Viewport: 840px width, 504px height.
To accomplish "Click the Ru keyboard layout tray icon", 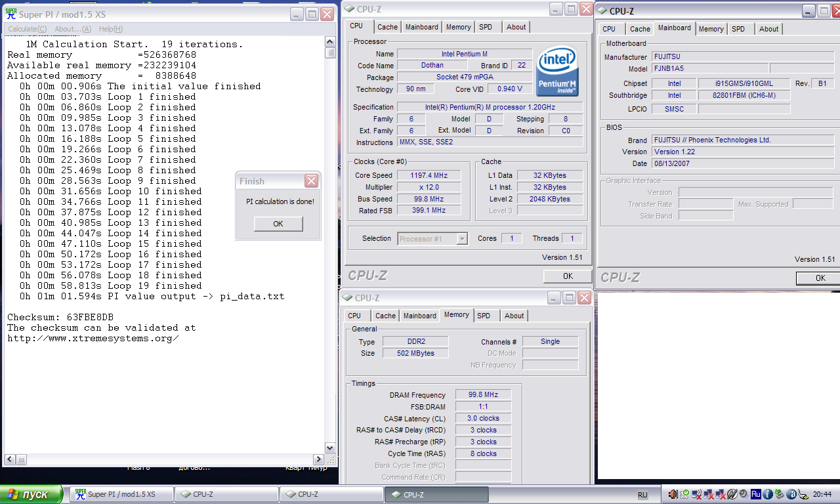I will pos(756,493).
